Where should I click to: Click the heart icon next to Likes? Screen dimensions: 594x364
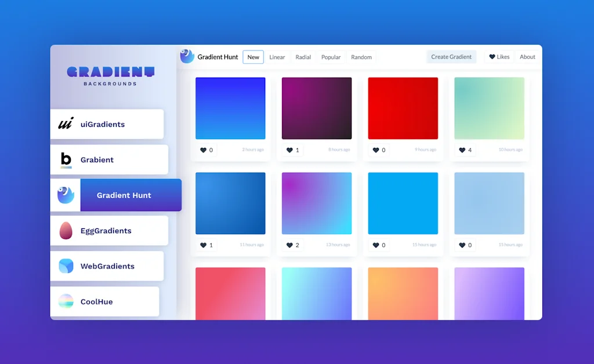coord(492,56)
